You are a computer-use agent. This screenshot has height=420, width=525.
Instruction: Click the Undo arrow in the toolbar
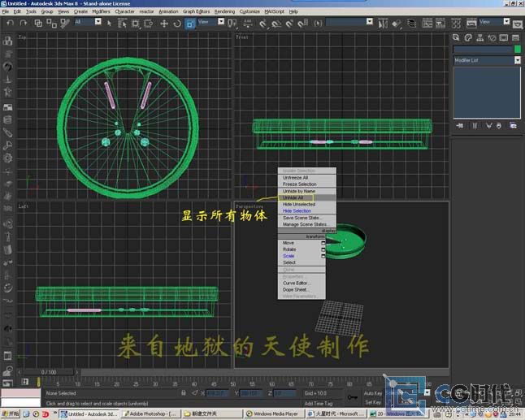click(x=11, y=23)
